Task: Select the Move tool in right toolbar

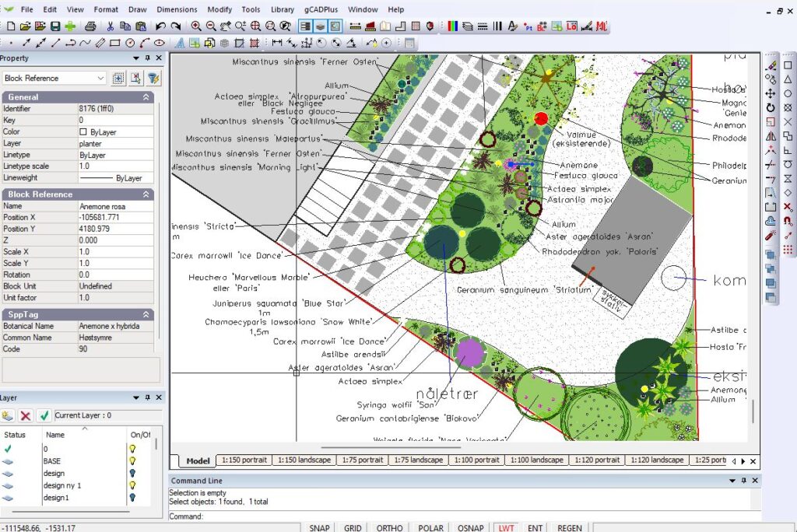Action: pyautogui.click(x=771, y=93)
